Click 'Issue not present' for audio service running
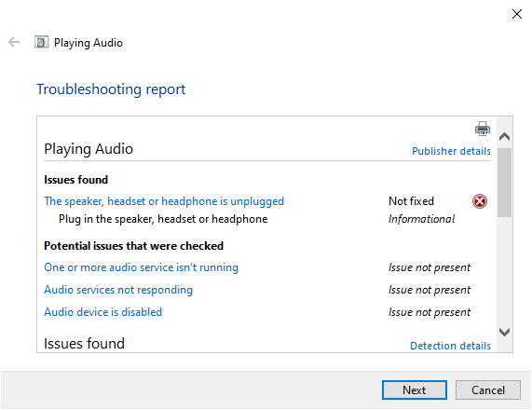This screenshot has height=410, width=532. 430,267
